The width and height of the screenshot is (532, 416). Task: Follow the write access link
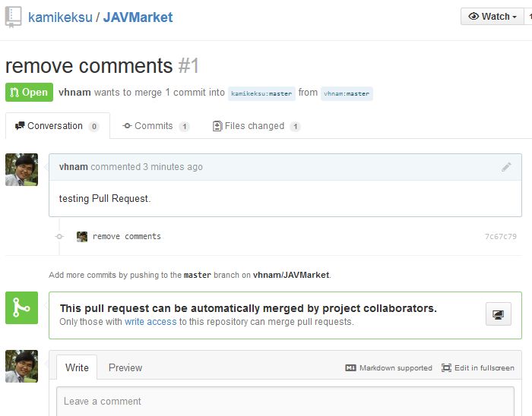click(150, 321)
